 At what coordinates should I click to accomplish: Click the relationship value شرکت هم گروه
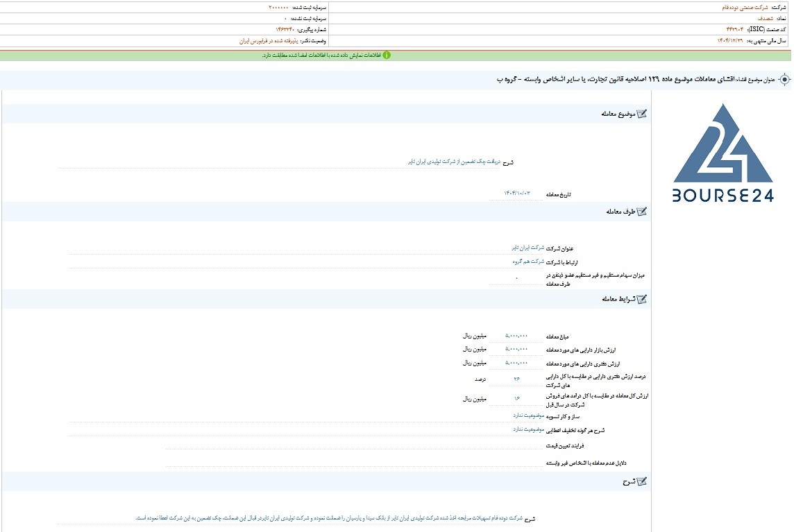click(x=528, y=261)
